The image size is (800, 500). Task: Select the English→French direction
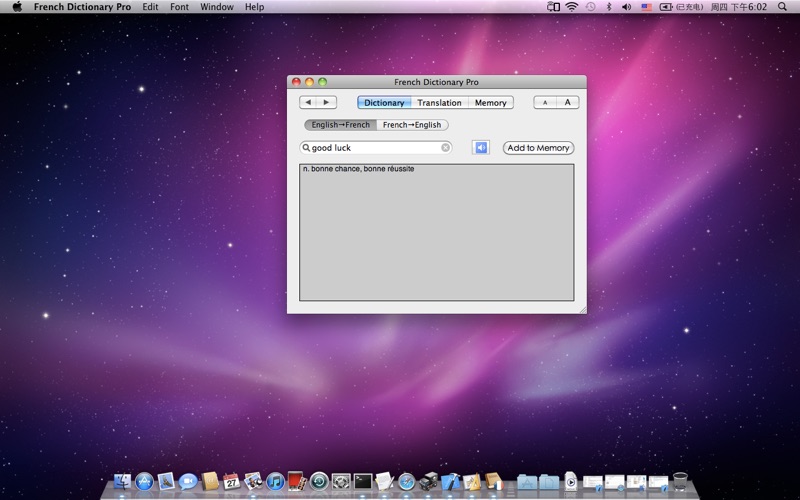click(340, 124)
